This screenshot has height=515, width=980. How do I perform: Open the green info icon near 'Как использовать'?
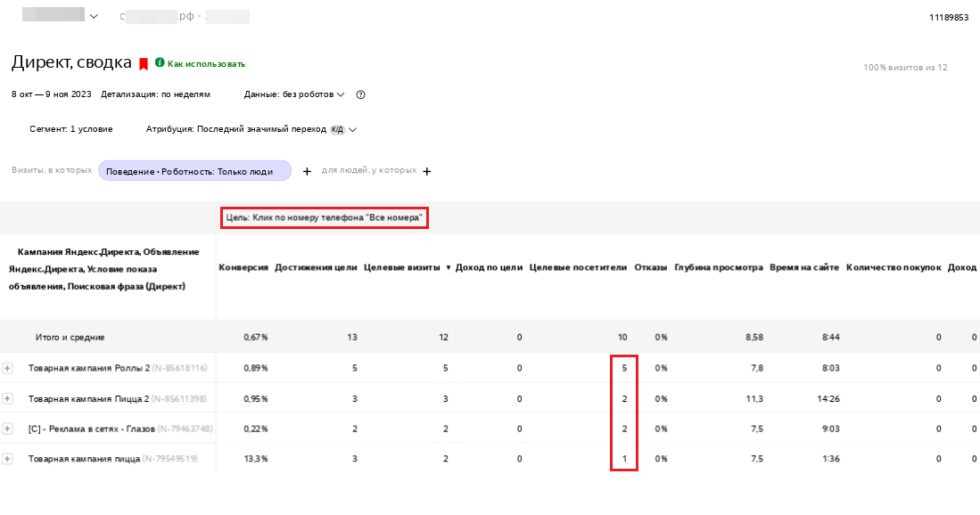(x=160, y=62)
